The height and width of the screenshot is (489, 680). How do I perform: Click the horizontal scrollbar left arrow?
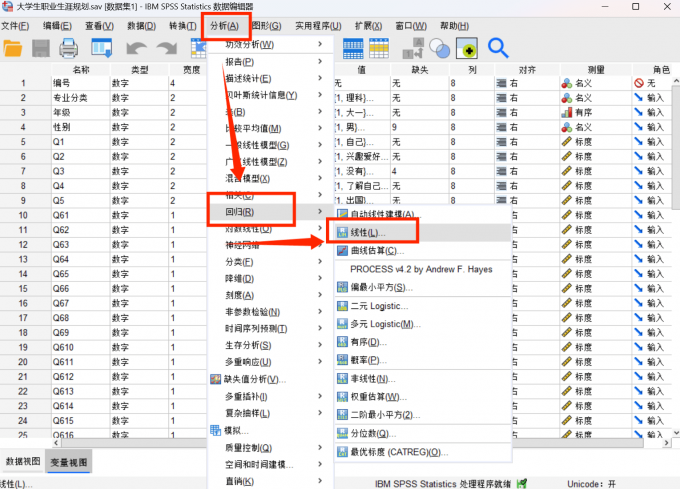(x=56, y=443)
